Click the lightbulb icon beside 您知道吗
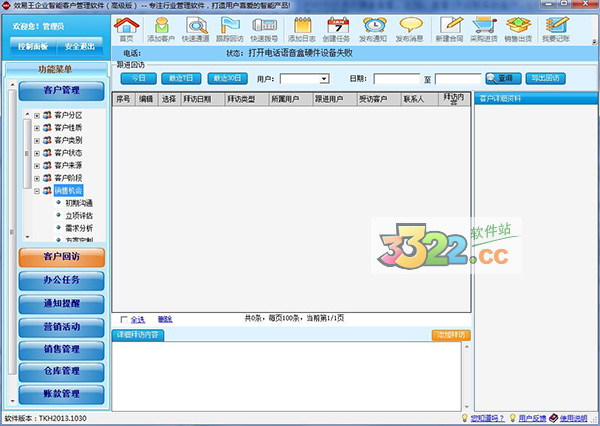 click(465, 418)
